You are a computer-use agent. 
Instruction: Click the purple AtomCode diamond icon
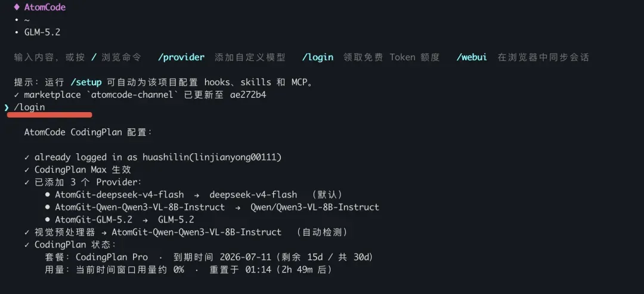pos(17,7)
